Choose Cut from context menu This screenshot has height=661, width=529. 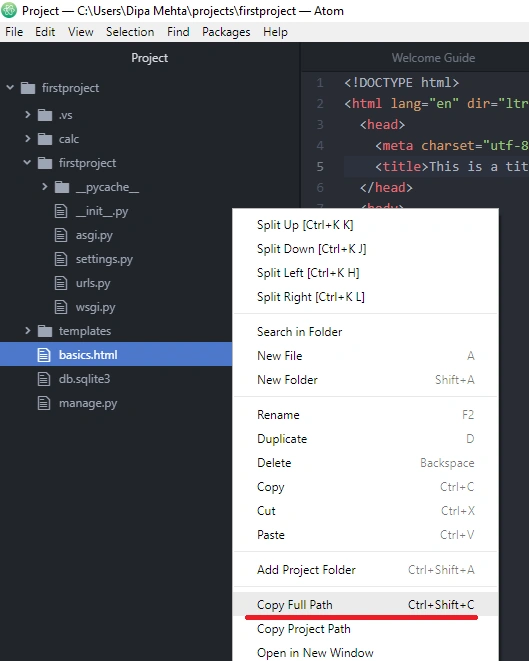(366, 511)
